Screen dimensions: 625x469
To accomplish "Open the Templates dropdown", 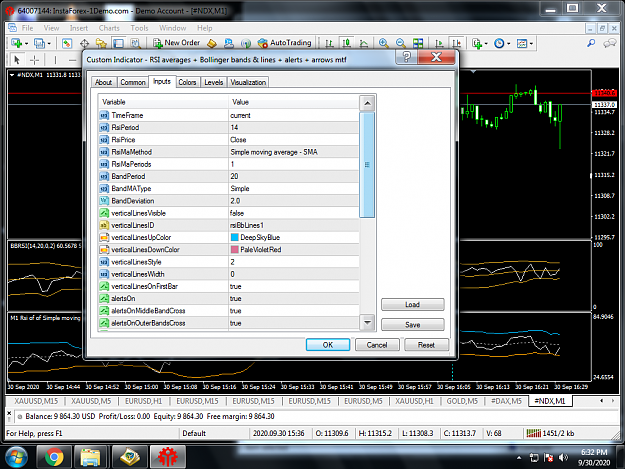I will click(525, 43).
